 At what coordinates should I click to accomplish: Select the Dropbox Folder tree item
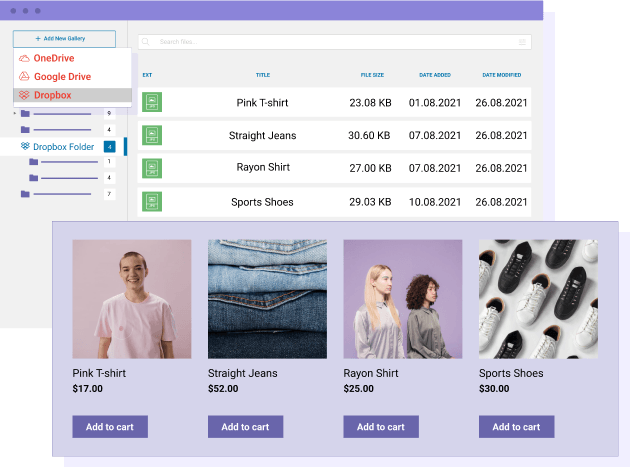[x=63, y=147]
